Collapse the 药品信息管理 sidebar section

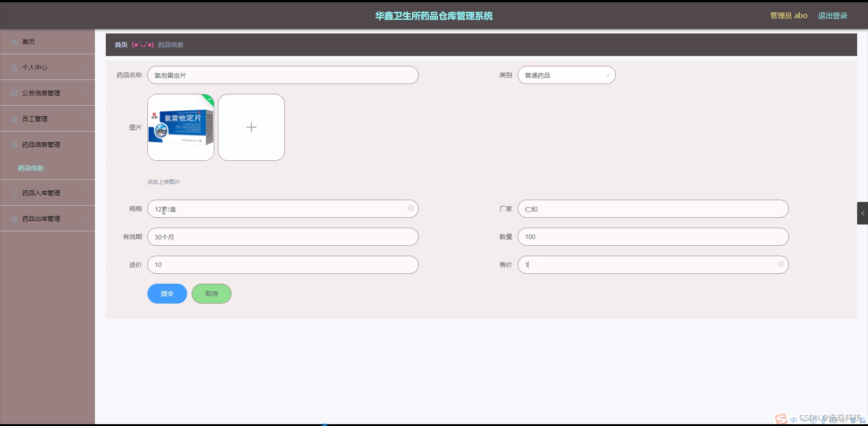click(x=83, y=144)
